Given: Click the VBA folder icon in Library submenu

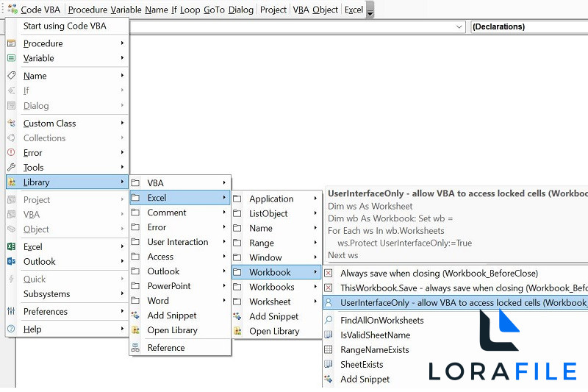Looking at the screenshot, I should pos(135,182).
